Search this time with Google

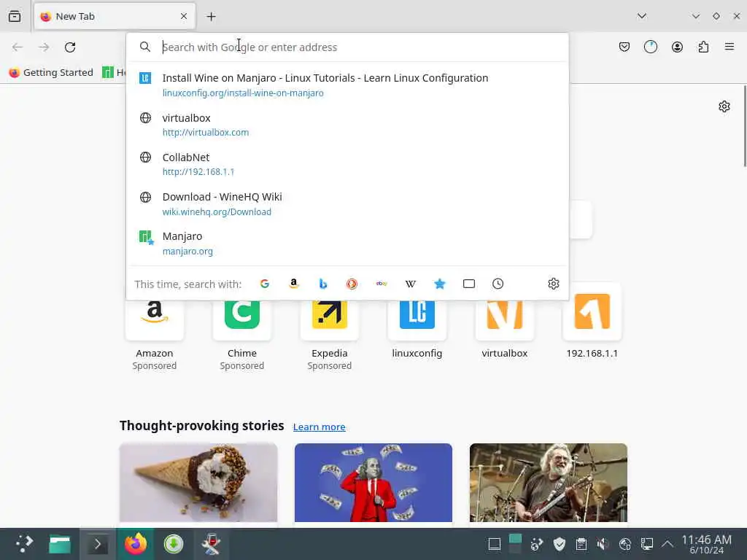coord(265,284)
